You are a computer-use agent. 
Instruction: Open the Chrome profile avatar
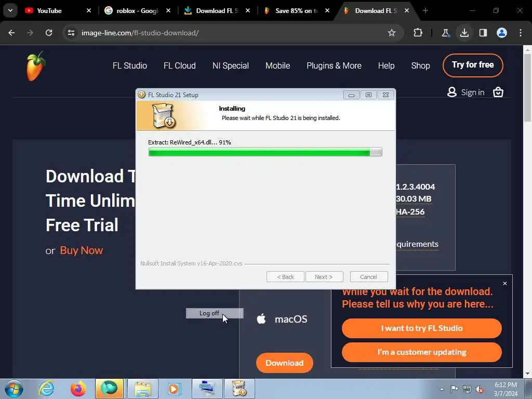coord(502,33)
